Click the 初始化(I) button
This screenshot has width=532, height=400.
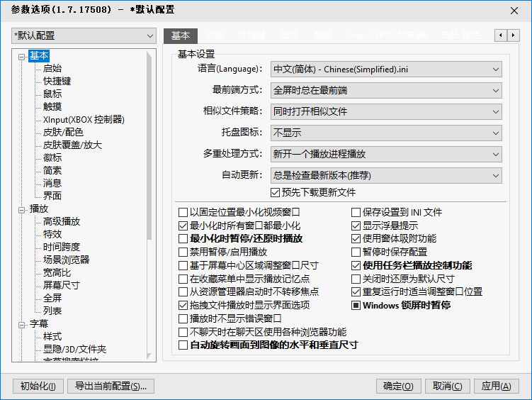tap(38, 387)
